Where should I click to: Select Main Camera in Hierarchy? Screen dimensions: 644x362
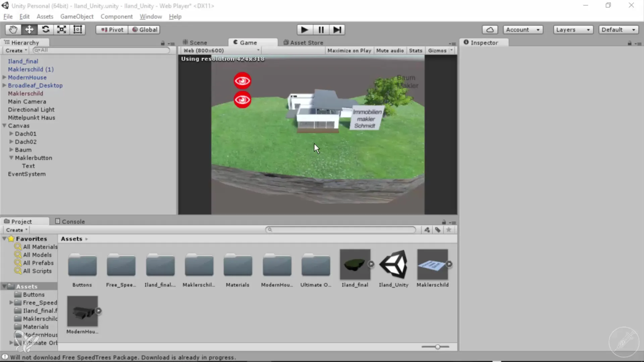pyautogui.click(x=27, y=102)
